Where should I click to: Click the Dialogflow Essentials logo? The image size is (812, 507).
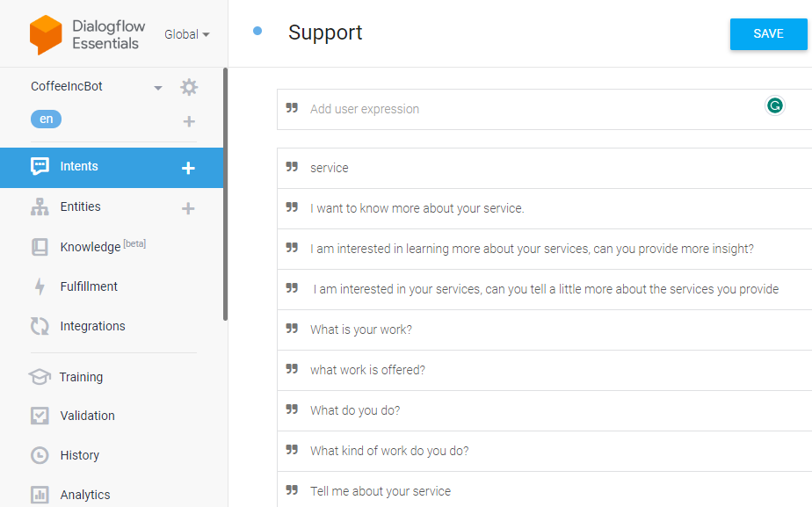pos(46,34)
